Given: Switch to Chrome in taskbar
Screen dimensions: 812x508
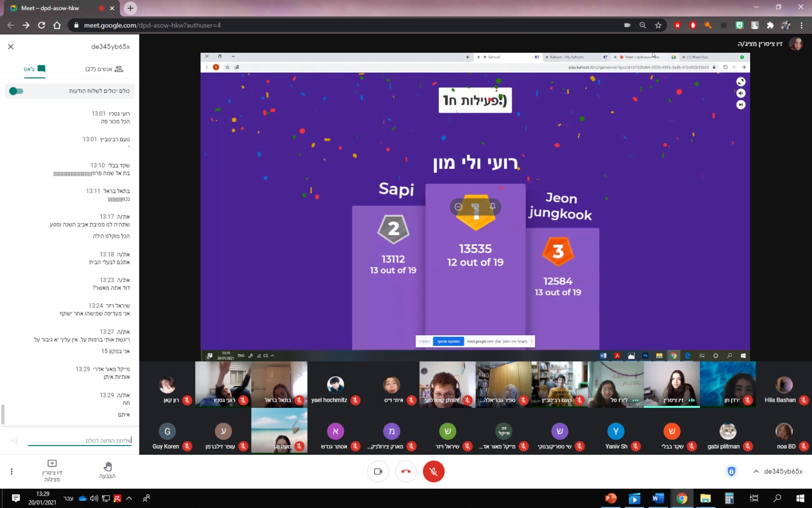Looking at the screenshot, I should pos(682,498).
